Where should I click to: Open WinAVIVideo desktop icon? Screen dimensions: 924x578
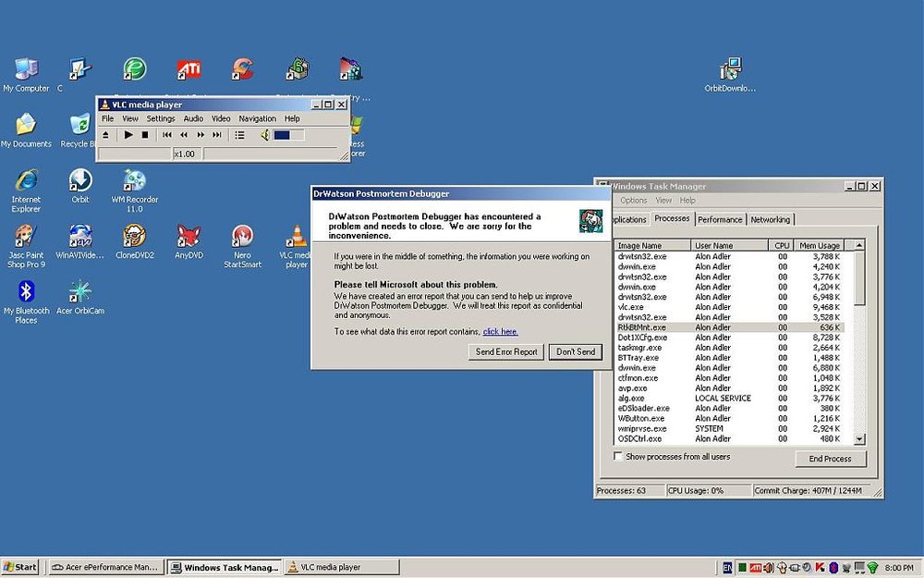(80, 241)
